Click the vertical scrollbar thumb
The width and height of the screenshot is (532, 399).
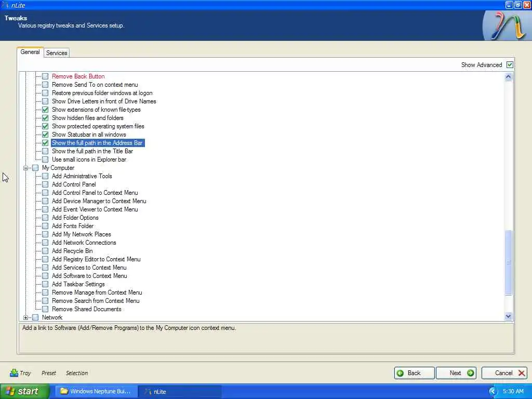click(508, 262)
